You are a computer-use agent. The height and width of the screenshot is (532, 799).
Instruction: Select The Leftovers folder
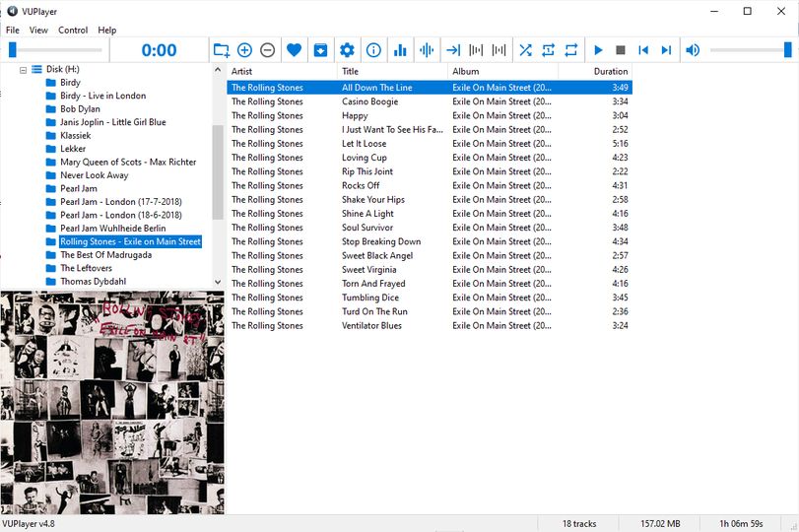point(86,268)
